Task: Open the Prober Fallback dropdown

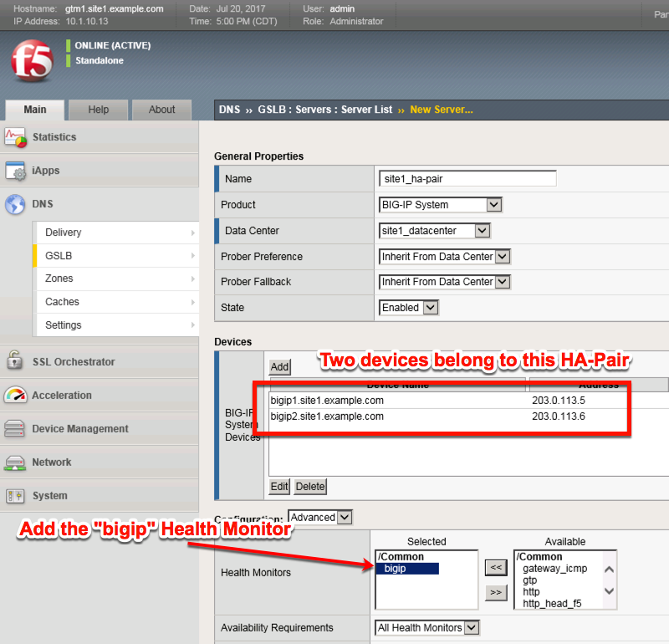Action: click(x=445, y=282)
